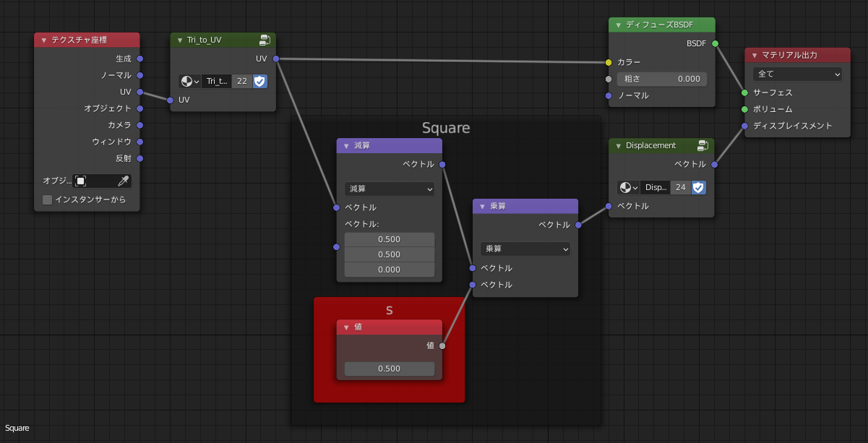The image size is (868, 443).
Task: Select the Square frame title
Action: (x=446, y=128)
